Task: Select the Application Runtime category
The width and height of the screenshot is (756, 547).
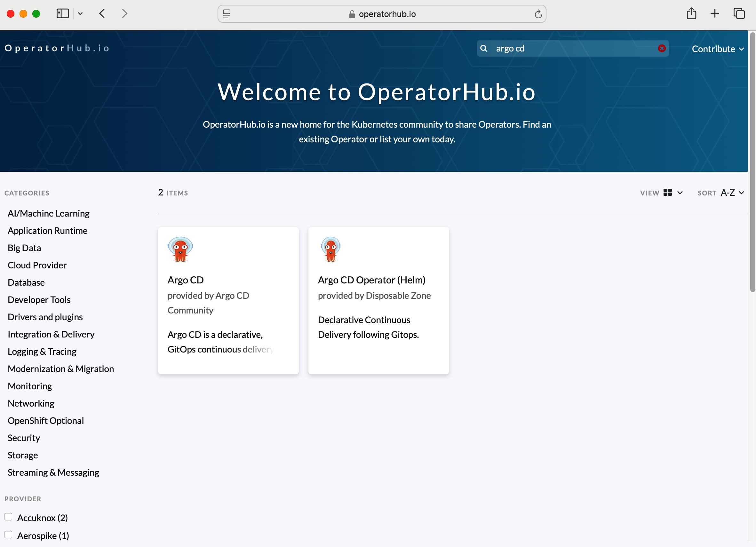Action: [x=48, y=231]
